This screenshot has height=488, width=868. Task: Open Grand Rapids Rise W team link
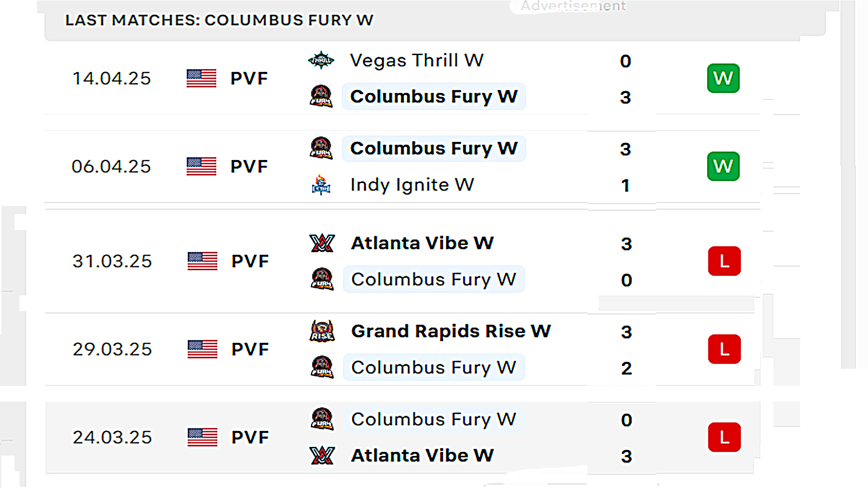pyautogui.click(x=451, y=331)
